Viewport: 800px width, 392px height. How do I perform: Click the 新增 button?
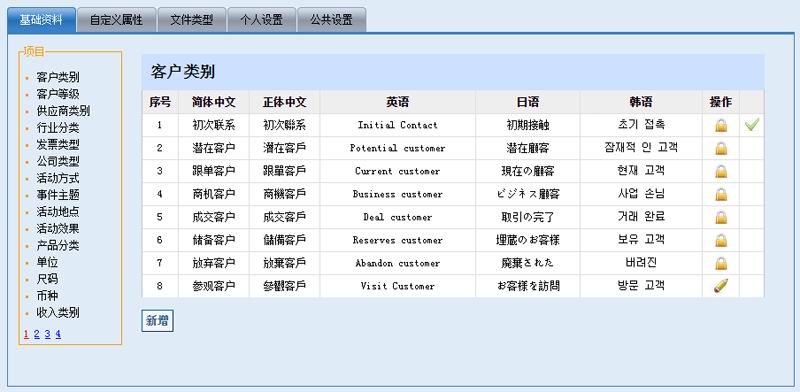(x=157, y=321)
